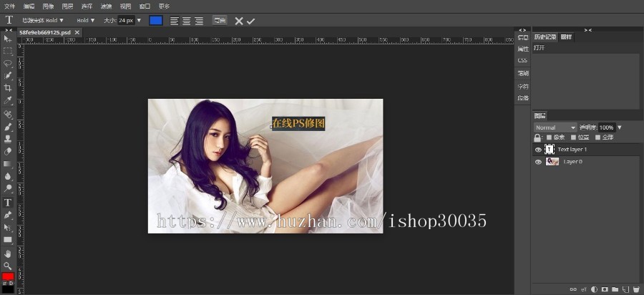
Task: Open the Normal blend mode dropdown
Action: coord(555,127)
